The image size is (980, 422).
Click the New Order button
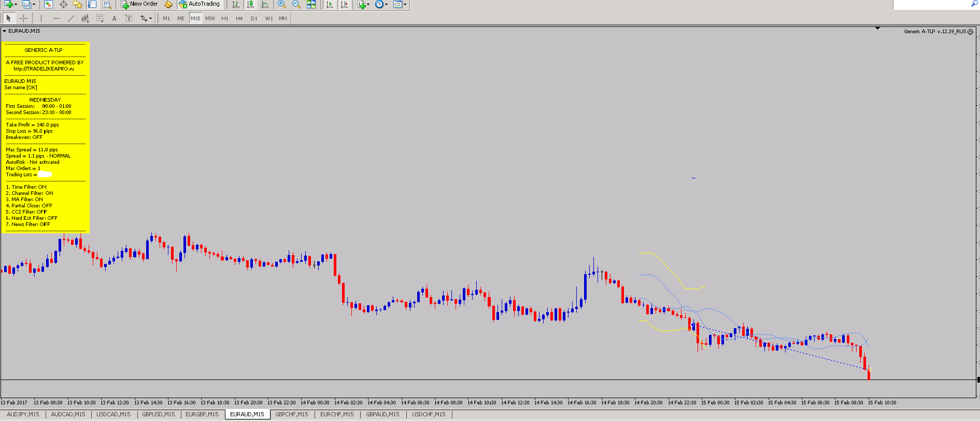click(139, 4)
